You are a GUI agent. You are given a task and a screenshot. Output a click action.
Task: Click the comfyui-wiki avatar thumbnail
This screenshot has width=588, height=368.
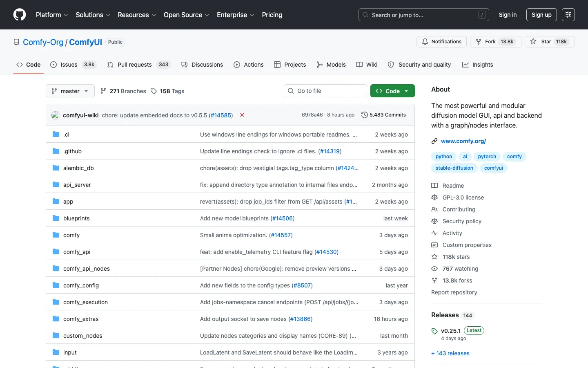[x=55, y=115]
